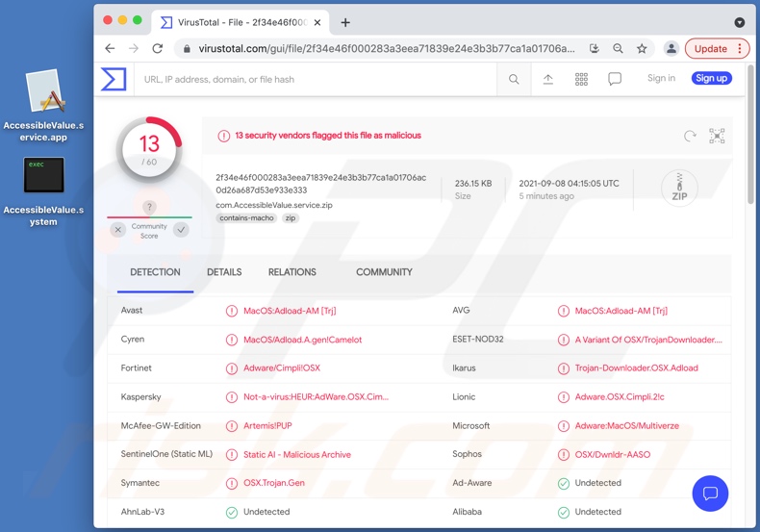
Task: Click the VirusTotal logo icon
Action: [x=114, y=79]
